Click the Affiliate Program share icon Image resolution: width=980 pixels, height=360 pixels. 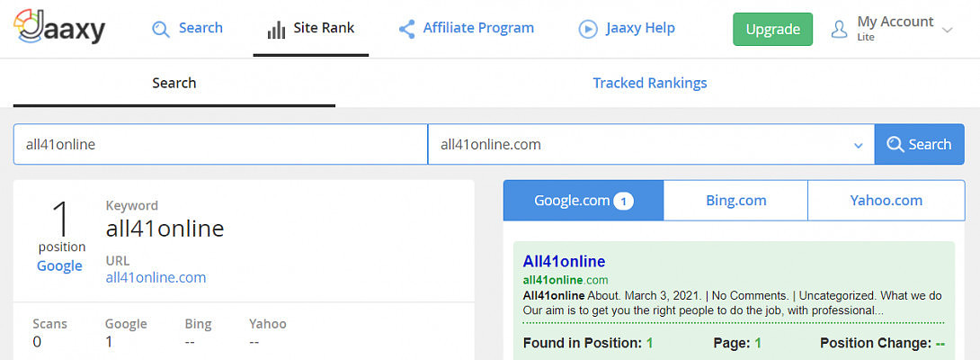tap(407, 29)
